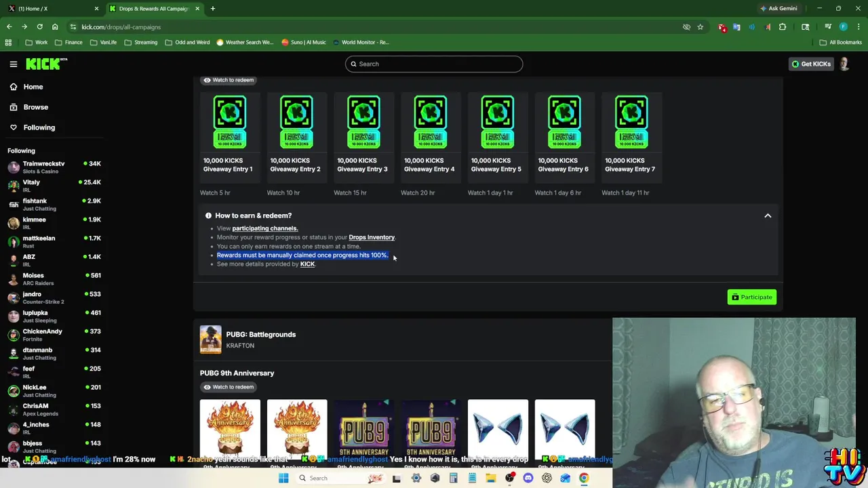Open Suno AI Music bookmark
The height and width of the screenshot is (488, 868).
[x=303, y=42]
